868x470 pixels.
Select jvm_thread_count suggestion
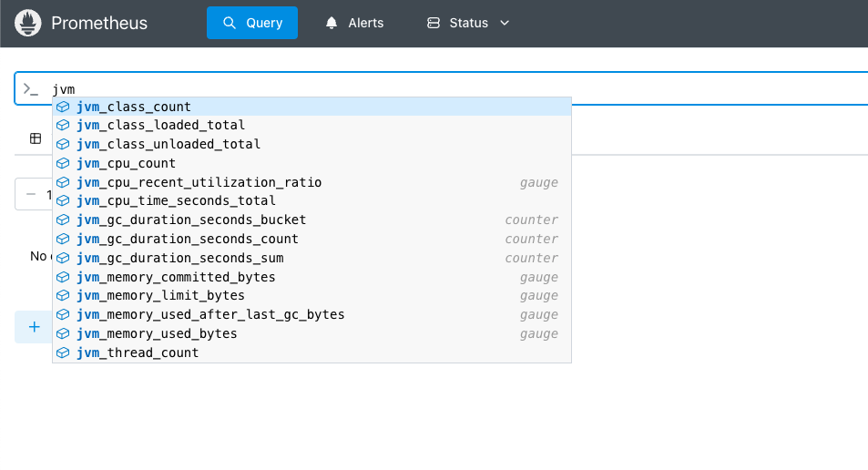pos(311,352)
